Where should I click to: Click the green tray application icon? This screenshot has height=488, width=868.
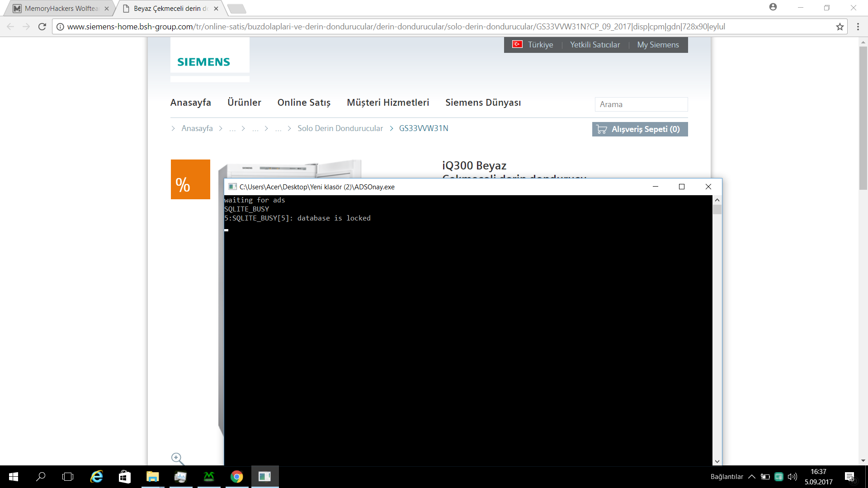[778, 477]
